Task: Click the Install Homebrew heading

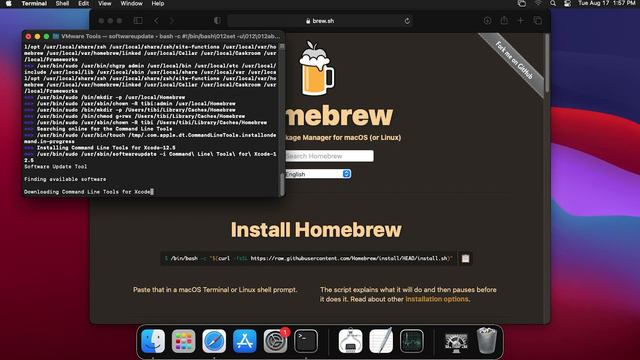Action: [316, 230]
